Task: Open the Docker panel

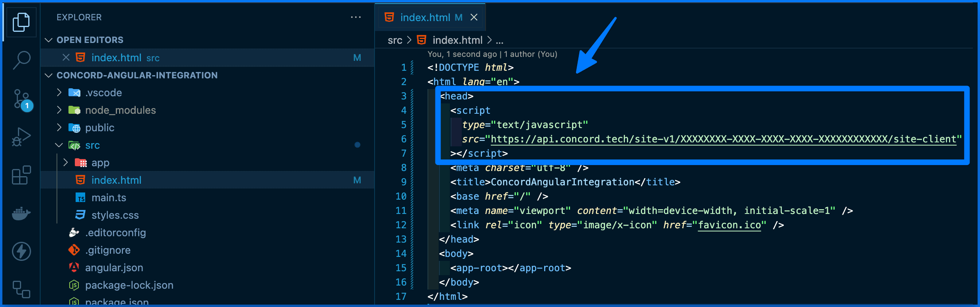Action: [x=21, y=214]
